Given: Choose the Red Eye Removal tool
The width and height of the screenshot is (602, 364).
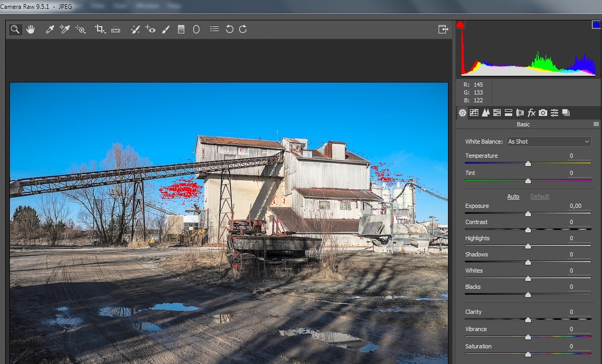Looking at the screenshot, I should pos(150,29).
